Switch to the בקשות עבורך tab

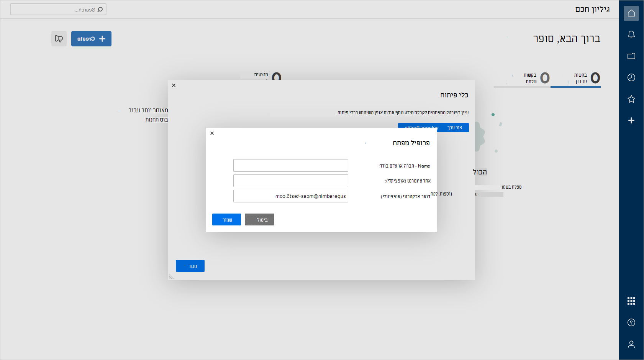575,78
